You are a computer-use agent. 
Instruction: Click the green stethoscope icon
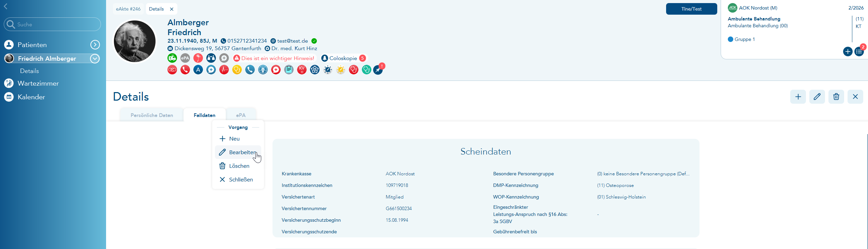pyautogui.click(x=367, y=70)
